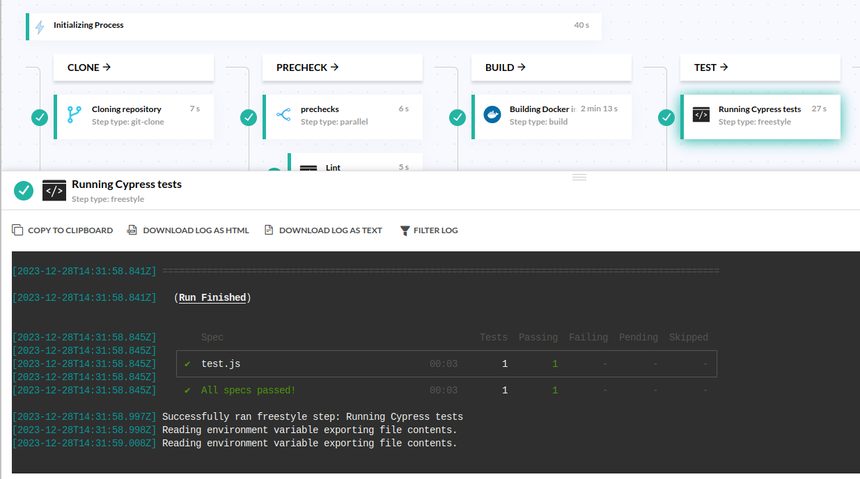Click the freestyle code icon in TEST stage

pos(700,115)
